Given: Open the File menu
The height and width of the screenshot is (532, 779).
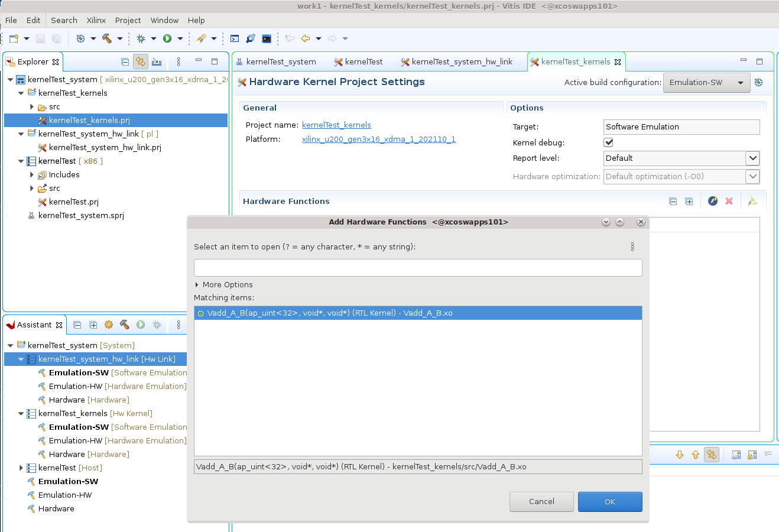Looking at the screenshot, I should pos(11,20).
